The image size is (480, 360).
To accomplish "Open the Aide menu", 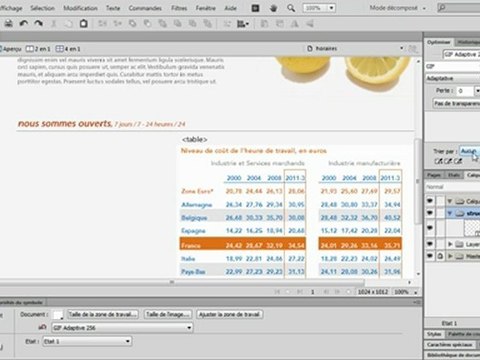I will coord(230,8).
